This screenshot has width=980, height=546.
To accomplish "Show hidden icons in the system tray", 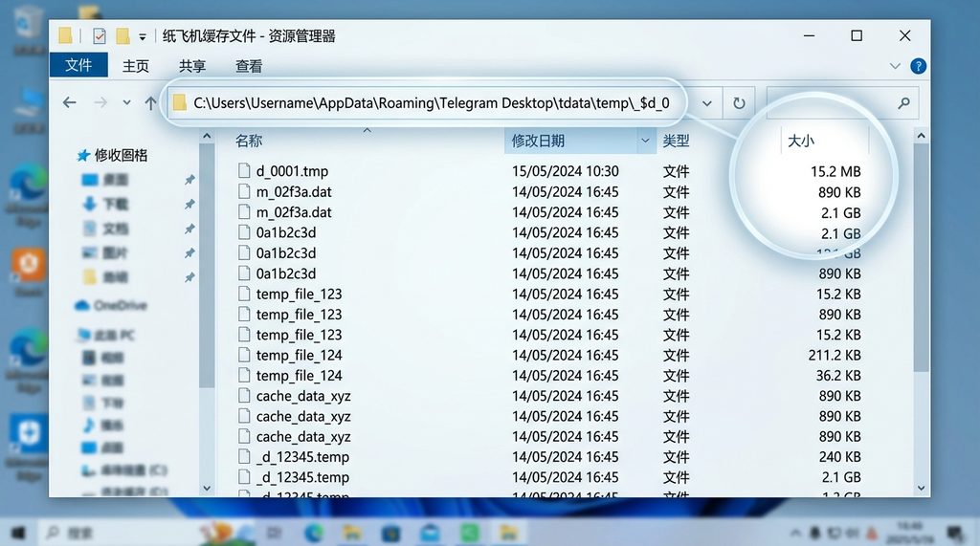I will pos(795,533).
